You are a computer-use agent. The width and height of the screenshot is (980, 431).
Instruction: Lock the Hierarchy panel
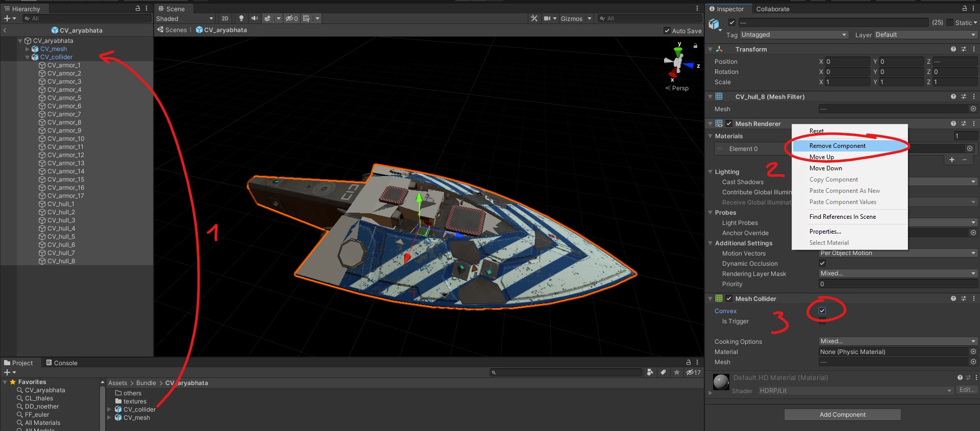pyautogui.click(x=137, y=9)
